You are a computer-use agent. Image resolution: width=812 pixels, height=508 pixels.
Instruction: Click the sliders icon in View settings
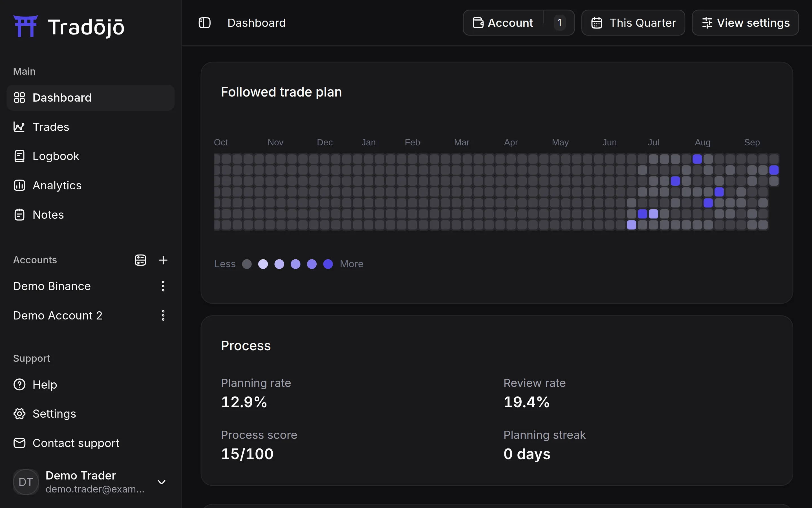tap(707, 23)
